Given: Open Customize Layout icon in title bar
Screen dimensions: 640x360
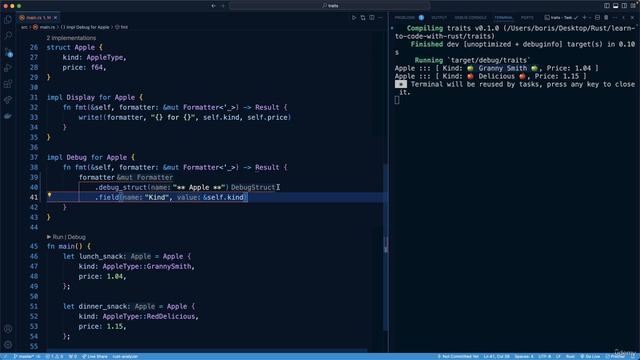Looking at the screenshot, I should tap(633, 6).
